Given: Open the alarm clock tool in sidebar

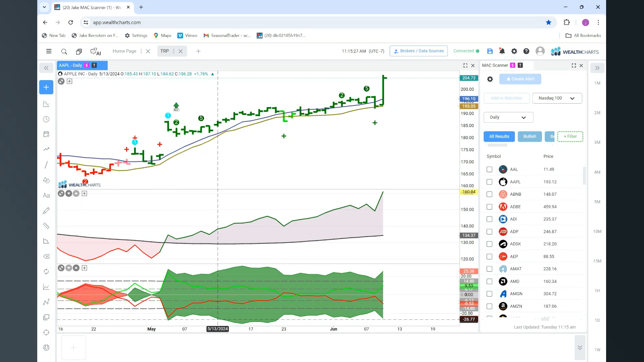Looking at the screenshot, I should [x=46, y=119].
